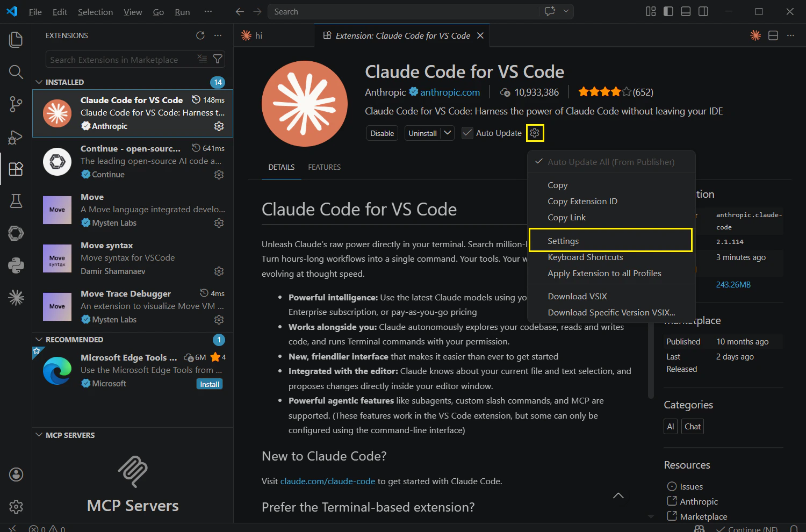The image size is (806, 532).
Task: Open the Claude icon in the activity bar
Action: [16, 297]
